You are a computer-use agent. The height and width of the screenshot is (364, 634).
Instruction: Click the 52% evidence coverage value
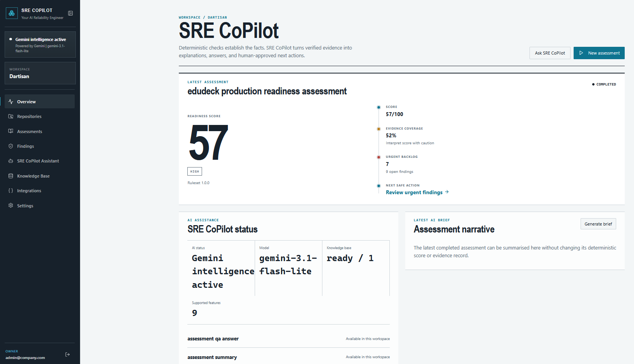[x=391, y=135]
